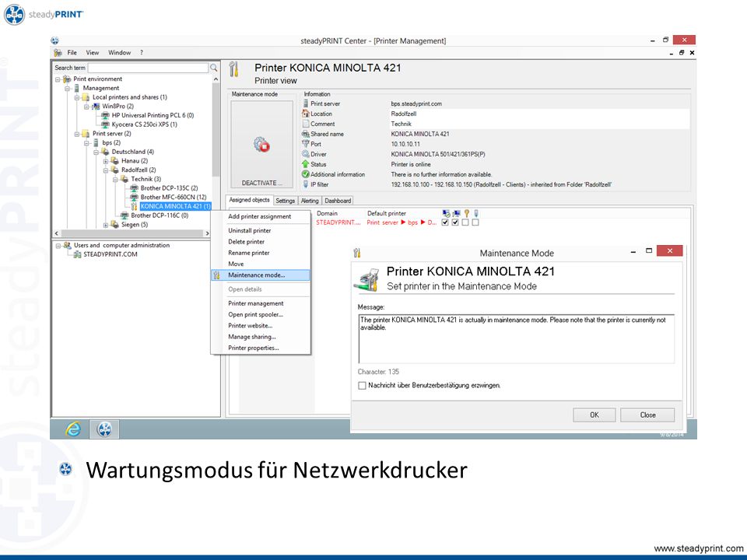Switch to the Dashboard tab
The height and width of the screenshot is (560, 747).
click(x=338, y=201)
